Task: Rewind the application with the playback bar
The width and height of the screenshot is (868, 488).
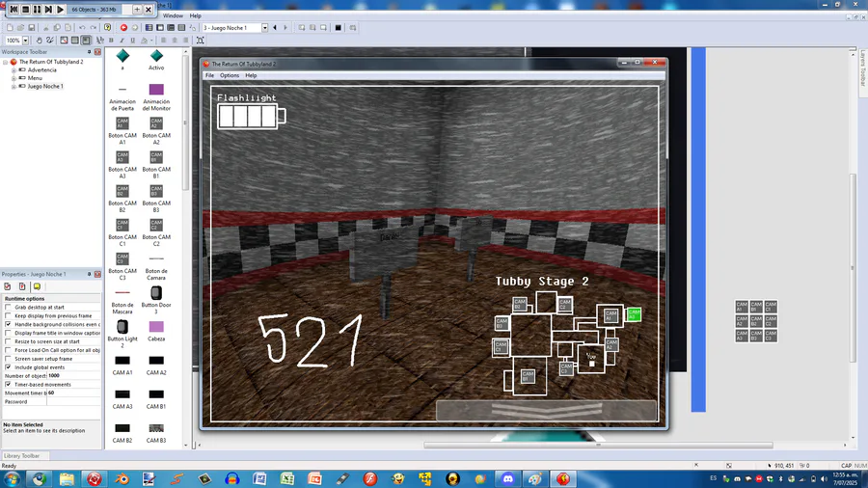Action: [14, 10]
